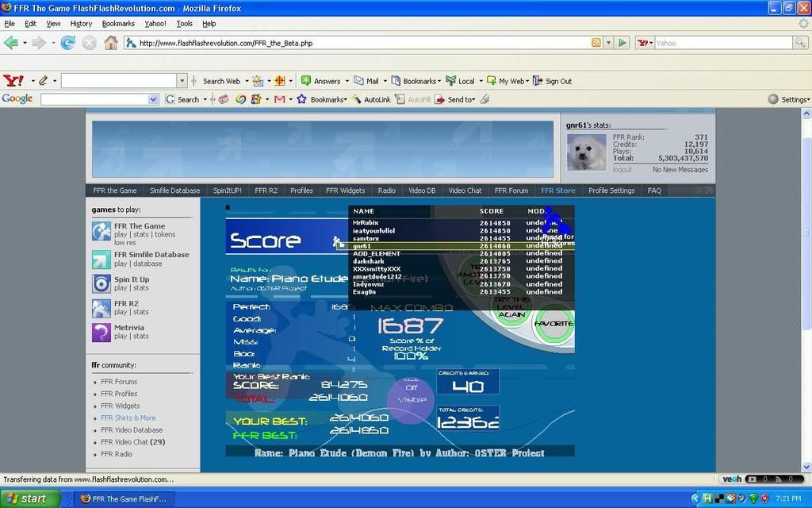The image size is (812, 508).
Task: Click the RSS feed icon in address bar
Action: (596, 43)
